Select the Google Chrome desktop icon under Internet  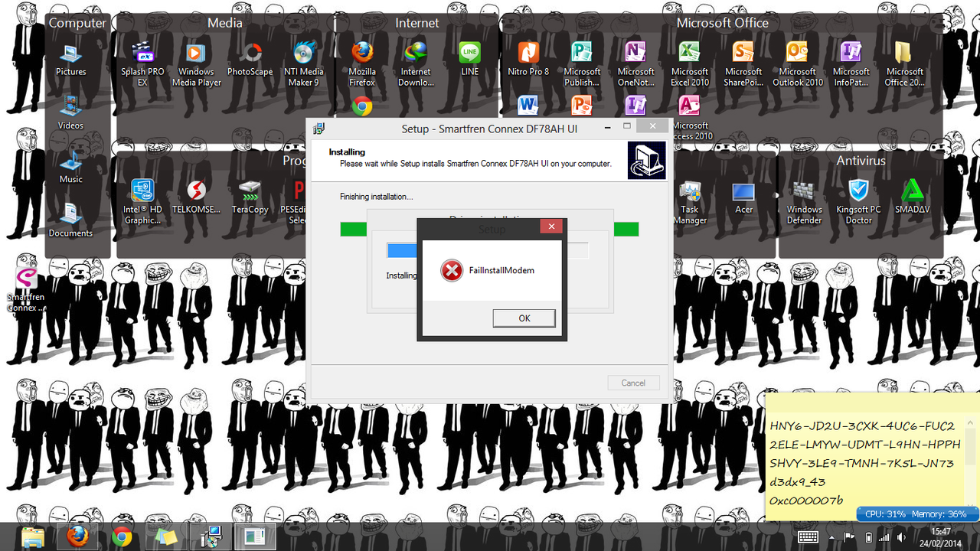pos(362,106)
